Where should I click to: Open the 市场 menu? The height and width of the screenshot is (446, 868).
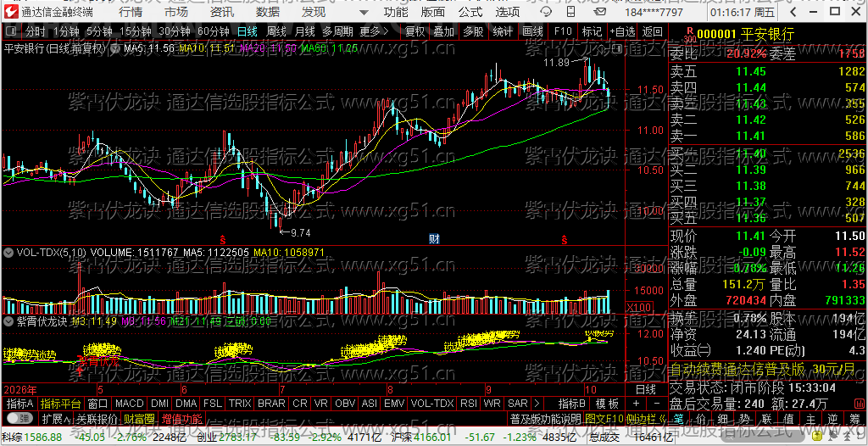click(176, 12)
